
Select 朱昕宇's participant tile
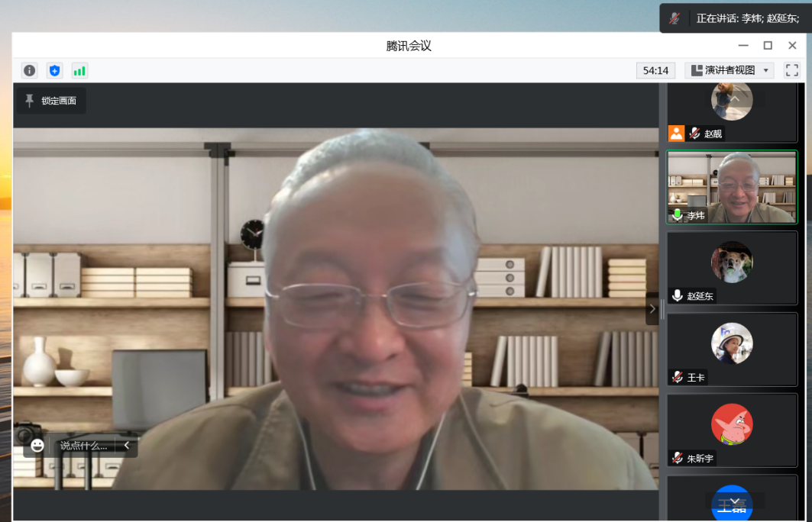pyautogui.click(x=731, y=430)
